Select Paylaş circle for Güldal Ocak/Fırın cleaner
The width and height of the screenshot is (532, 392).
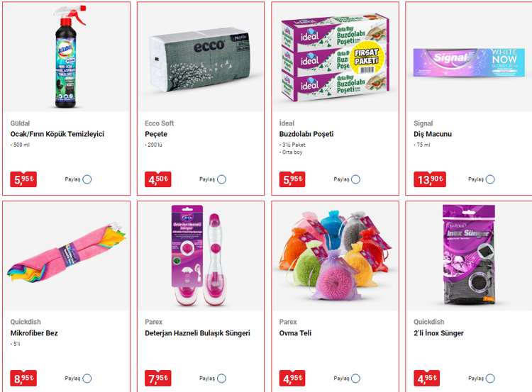87,179
